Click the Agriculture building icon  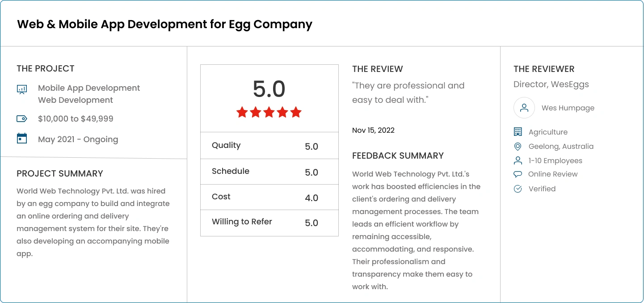518,132
